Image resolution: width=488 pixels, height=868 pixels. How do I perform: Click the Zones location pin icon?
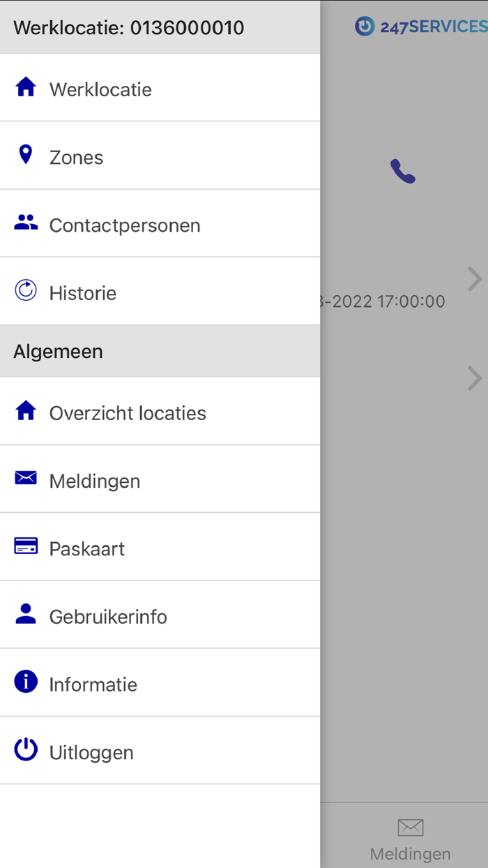click(25, 154)
